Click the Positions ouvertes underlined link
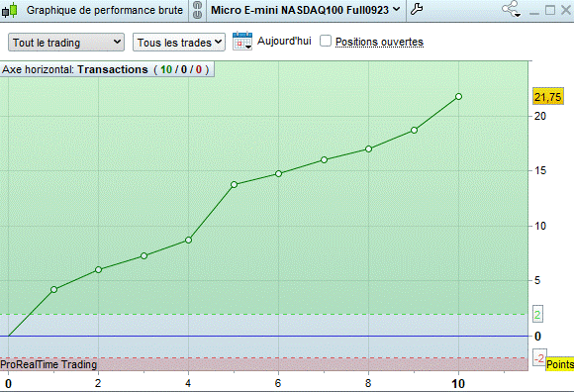The image size is (574, 392). pyautogui.click(x=379, y=42)
